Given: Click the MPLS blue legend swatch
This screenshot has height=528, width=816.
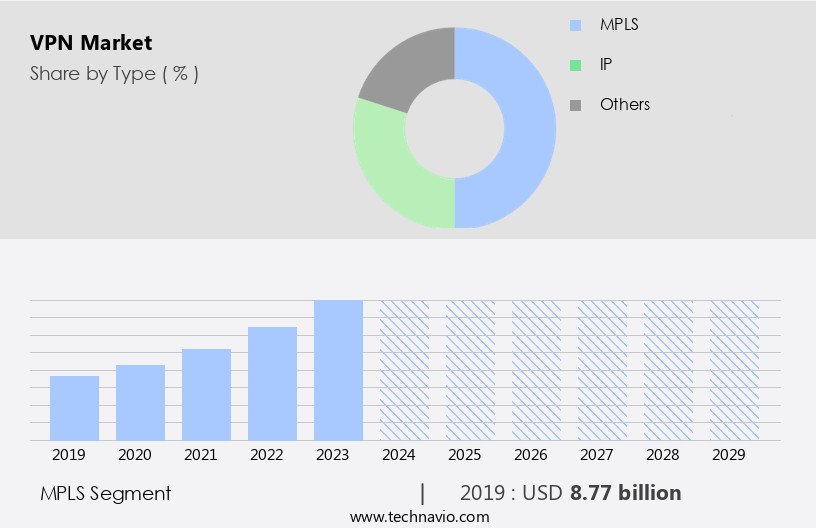Looking at the screenshot, I should click(x=575, y=25).
